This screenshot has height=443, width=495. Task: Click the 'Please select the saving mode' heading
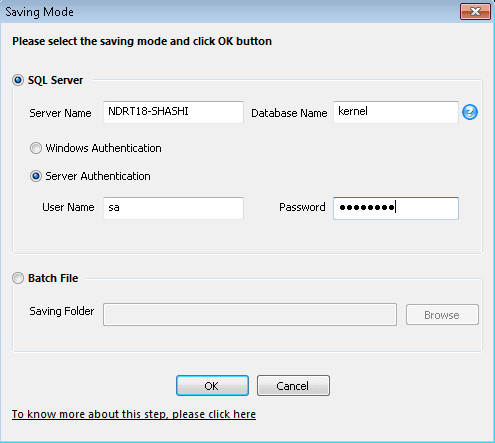tap(142, 41)
